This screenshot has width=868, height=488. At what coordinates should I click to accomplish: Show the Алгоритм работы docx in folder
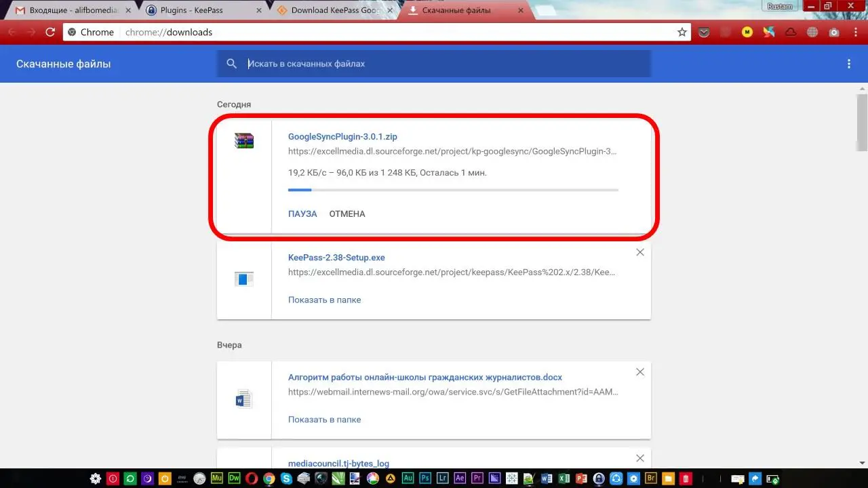pos(324,420)
